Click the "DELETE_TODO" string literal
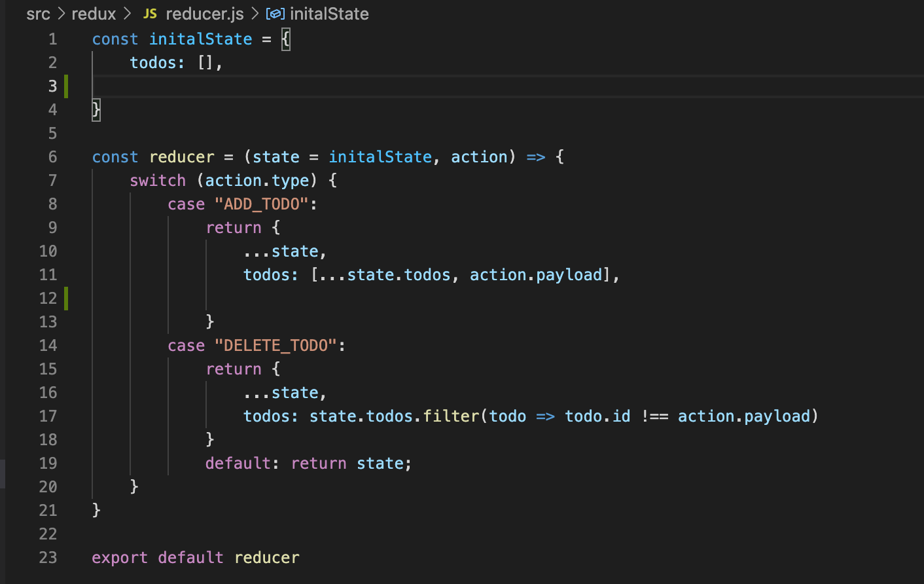The height and width of the screenshot is (584, 924). click(275, 346)
